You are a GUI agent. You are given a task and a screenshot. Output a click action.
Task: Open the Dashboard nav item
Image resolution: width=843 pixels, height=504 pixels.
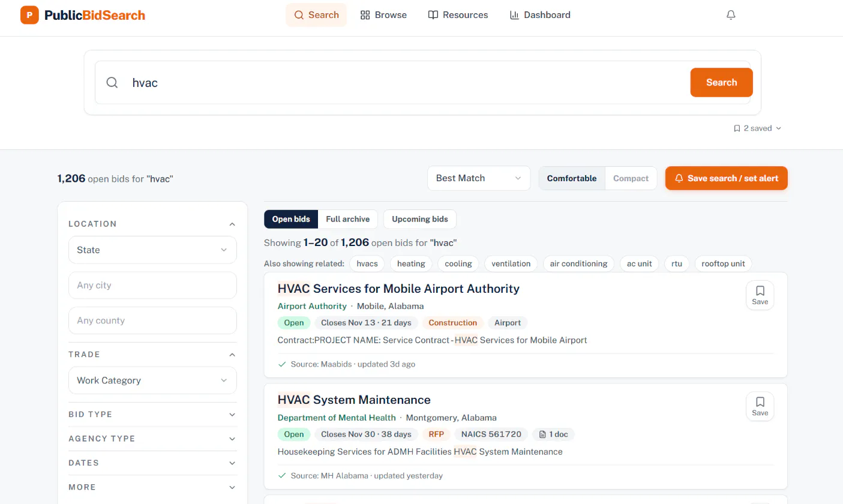click(x=540, y=15)
